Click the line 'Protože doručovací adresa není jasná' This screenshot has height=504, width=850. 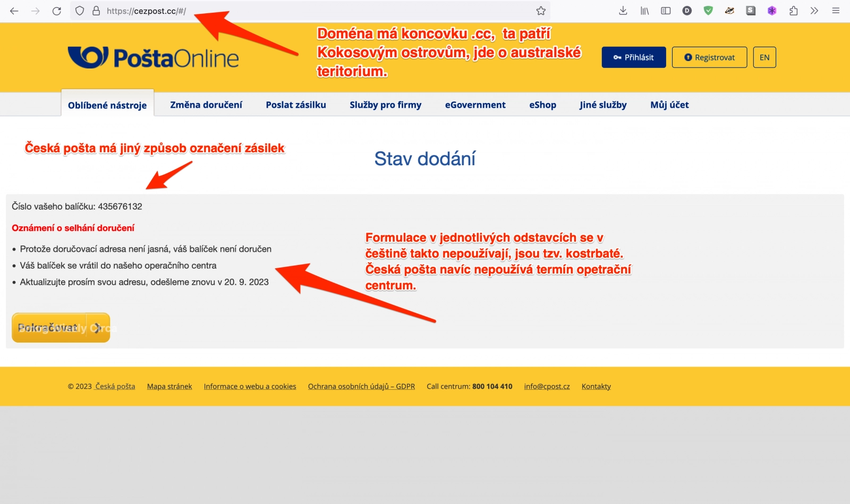(x=146, y=249)
